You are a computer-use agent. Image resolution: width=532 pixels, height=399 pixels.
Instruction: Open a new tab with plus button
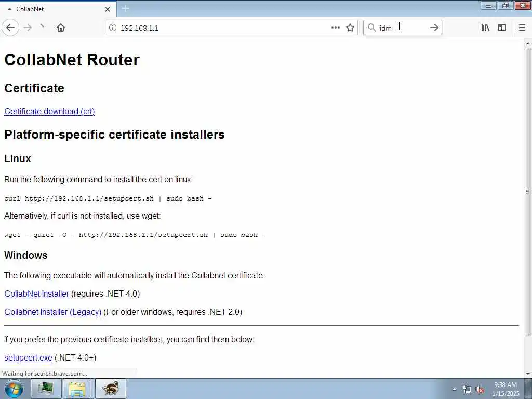tap(125, 8)
